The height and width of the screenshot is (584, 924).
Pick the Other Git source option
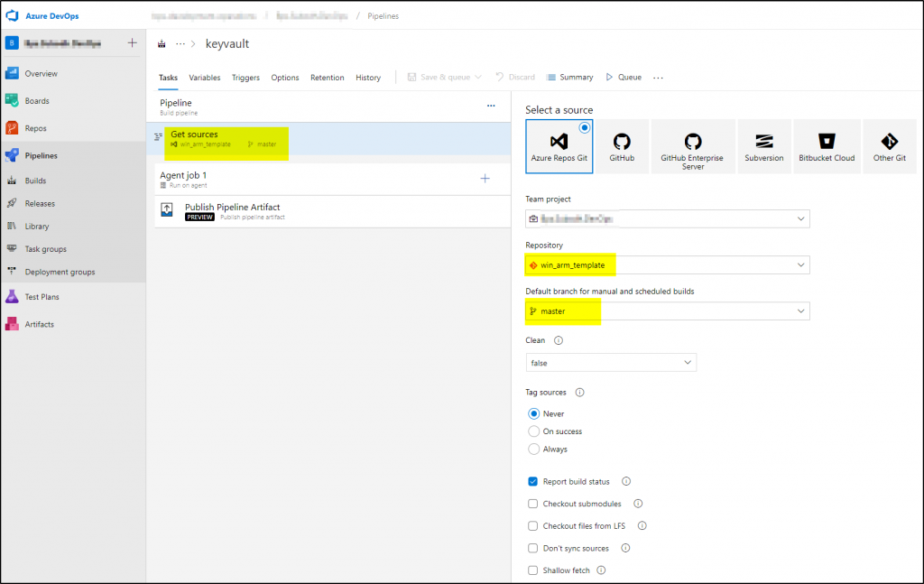pyautogui.click(x=889, y=146)
